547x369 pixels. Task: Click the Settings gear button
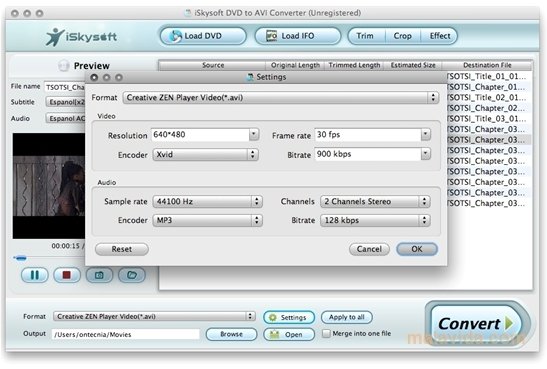289,317
